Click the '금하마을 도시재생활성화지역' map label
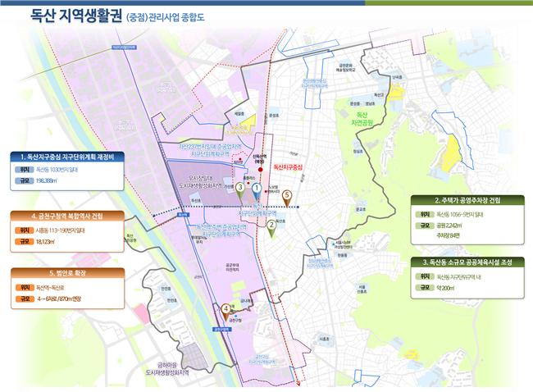This screenshot has width=533, height=392. (167, 369)
